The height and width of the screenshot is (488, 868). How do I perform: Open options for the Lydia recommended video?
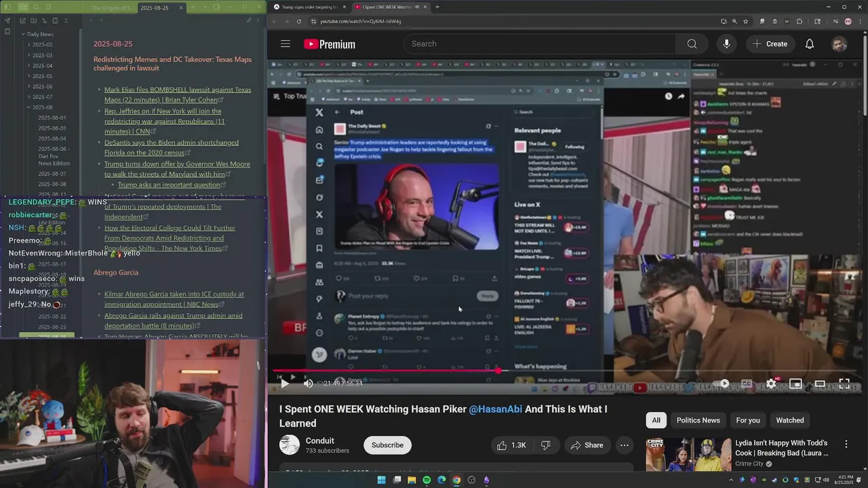[x=846, y=444]
